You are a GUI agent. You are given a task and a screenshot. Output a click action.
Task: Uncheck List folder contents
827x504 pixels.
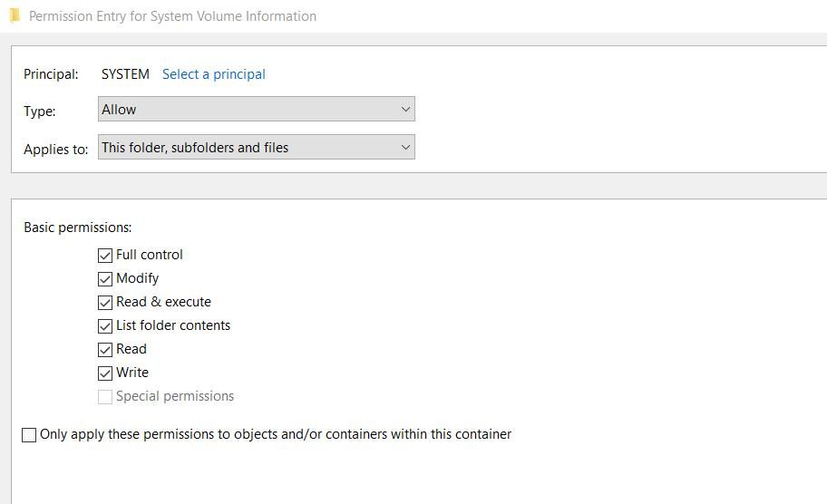[x=105, y=326]
